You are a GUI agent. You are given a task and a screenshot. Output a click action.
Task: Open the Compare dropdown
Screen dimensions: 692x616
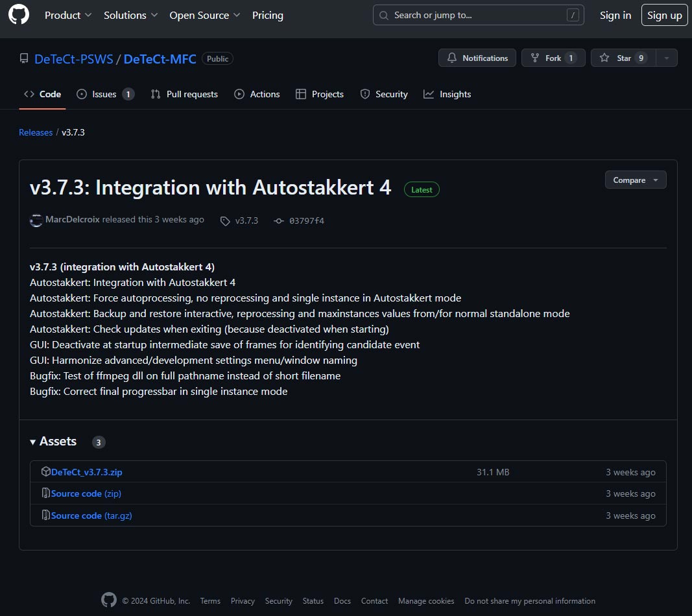pyautogui.click(x=634, y=180)
